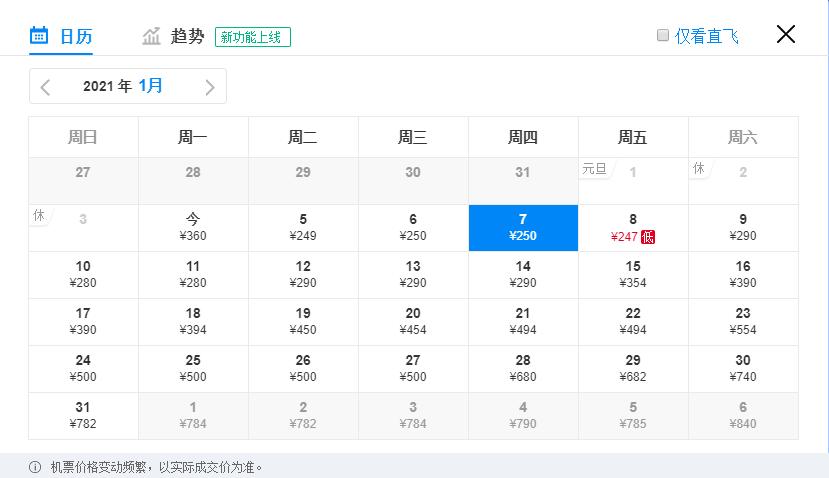
Task: Select January 9 priced ¥290
Action: (x=743, y=228)
